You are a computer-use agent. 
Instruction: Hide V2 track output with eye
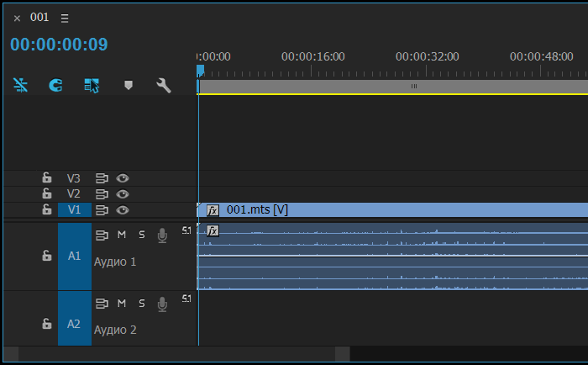tap(123, 193)
